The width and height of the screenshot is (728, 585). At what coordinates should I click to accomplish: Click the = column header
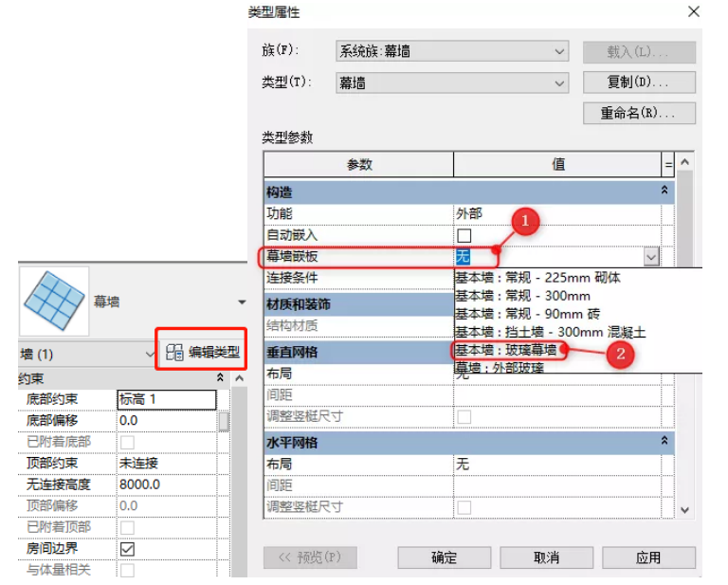tap(668, 164)
